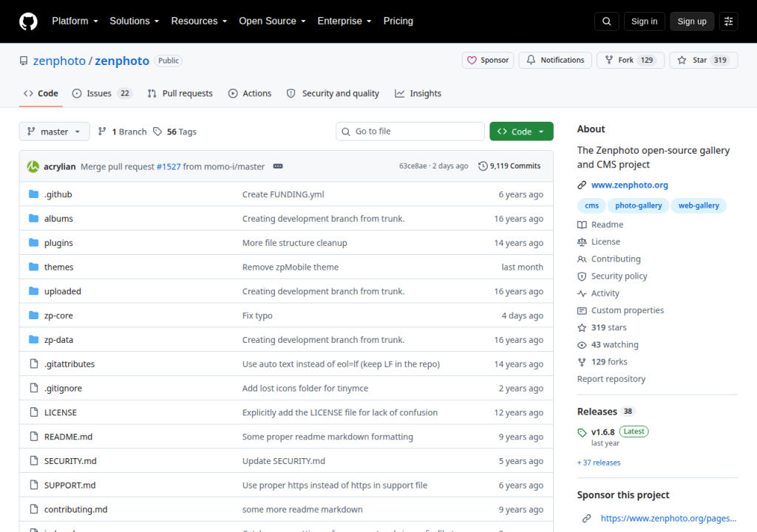The height and width of the screenshot is (532, 757).
Task: Click the Report repository link
Action: (611, 379)
